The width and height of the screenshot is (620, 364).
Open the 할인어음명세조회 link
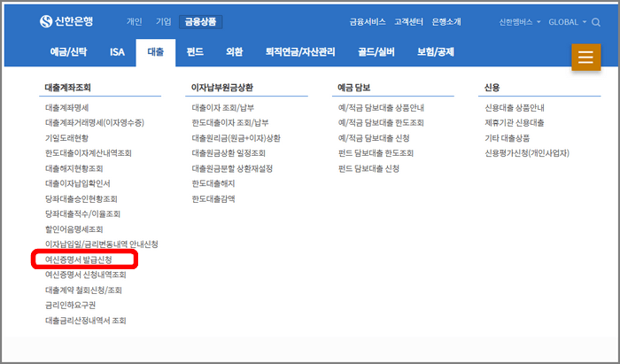pyautogui.click(x=74, y=229)
